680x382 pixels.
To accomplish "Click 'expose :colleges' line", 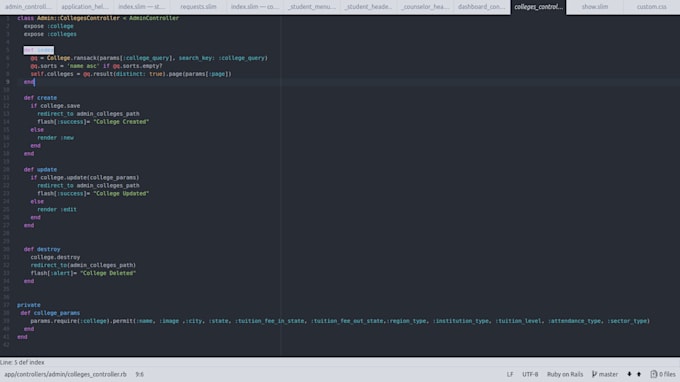I will coord(50,34).
